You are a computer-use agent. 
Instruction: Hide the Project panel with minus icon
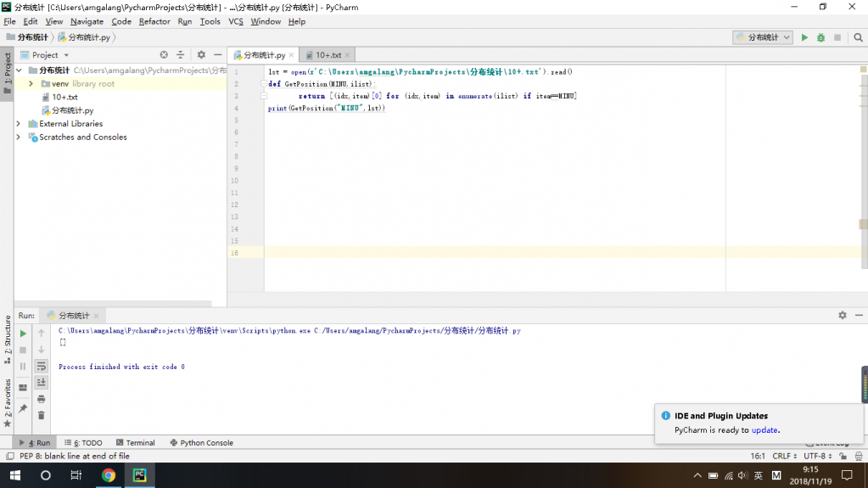[x=217, y=55]
